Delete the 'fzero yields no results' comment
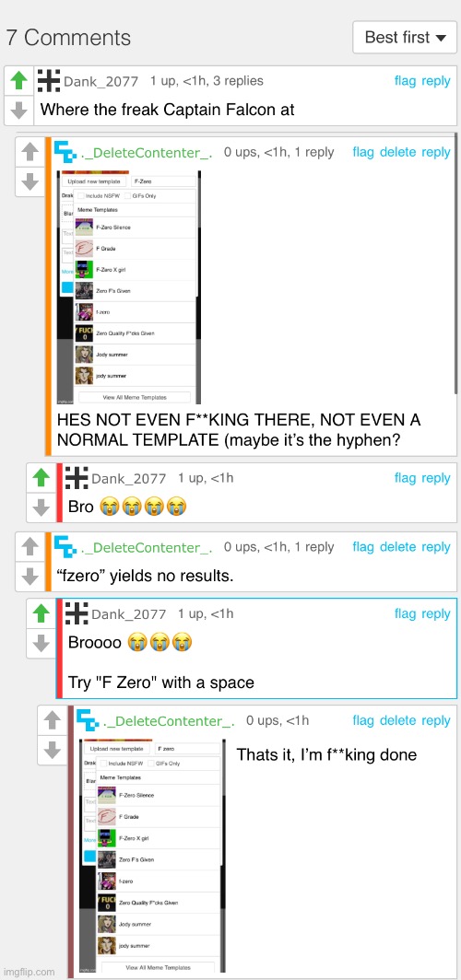 pyautogui.click(x=397, y=547)
